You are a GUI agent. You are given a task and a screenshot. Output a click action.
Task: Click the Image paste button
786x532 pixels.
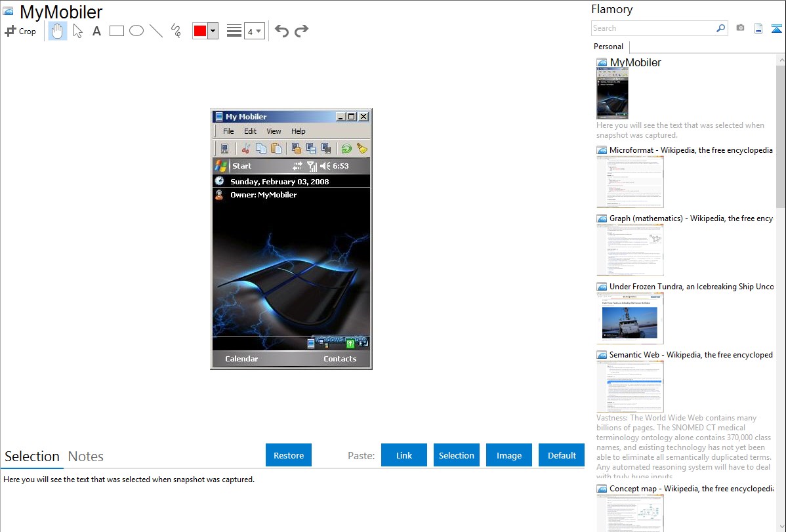point(509,455)
